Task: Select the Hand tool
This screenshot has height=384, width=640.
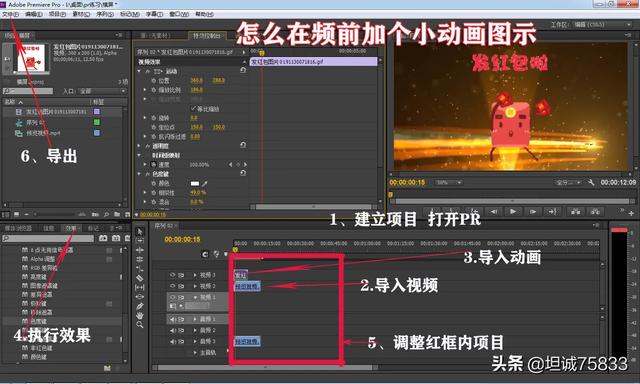Action: click(140, 315)
